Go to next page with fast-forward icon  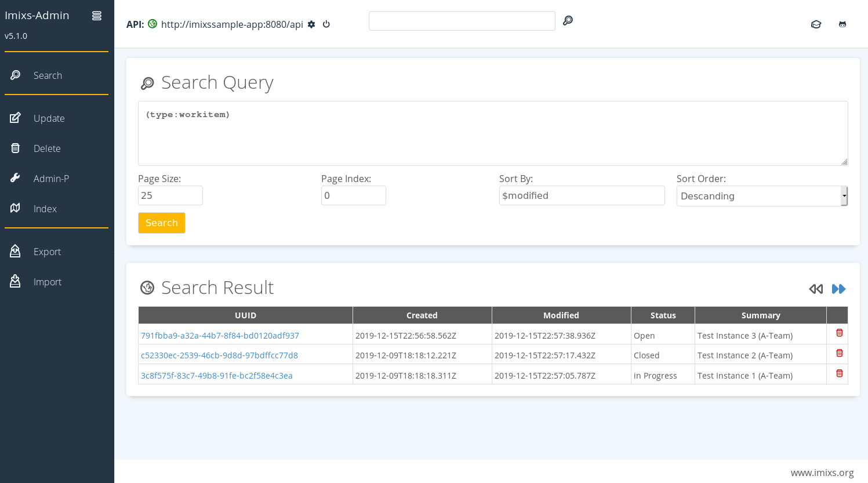(x=838, y=289)
